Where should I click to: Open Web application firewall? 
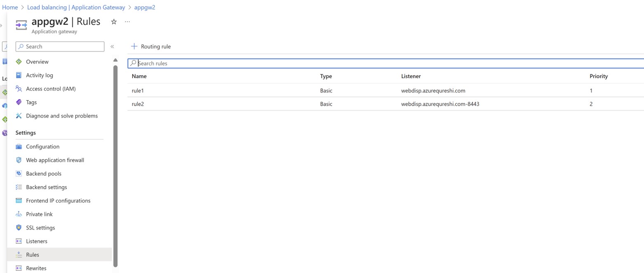pyautogui.click(x=55, y=160)
